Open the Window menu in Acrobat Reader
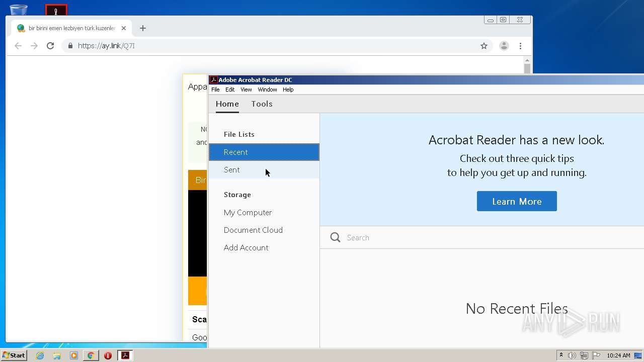The width and height of the screenshot is (644, 362). pyautogui.click(x=267, y=89)
